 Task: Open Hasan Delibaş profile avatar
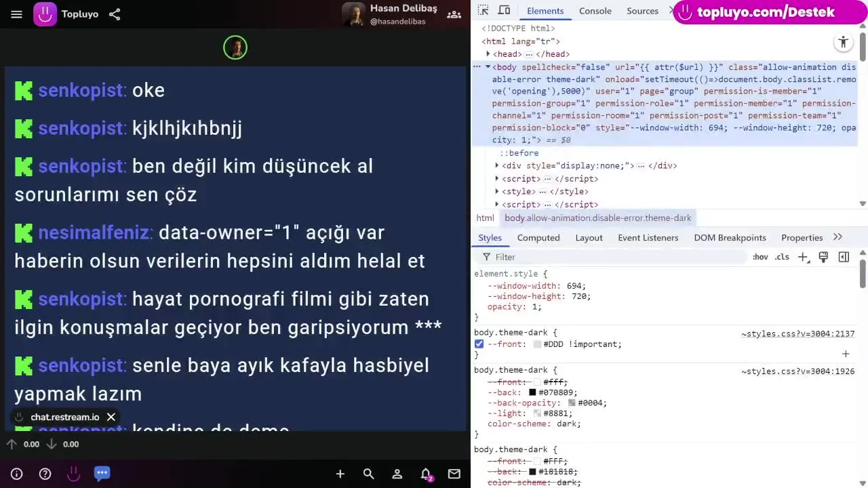[x=353, y=14]
